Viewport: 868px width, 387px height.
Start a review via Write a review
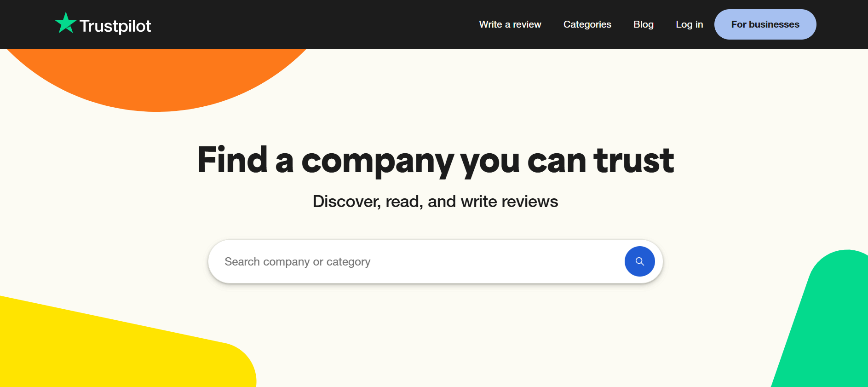click(x=510, y=24)
